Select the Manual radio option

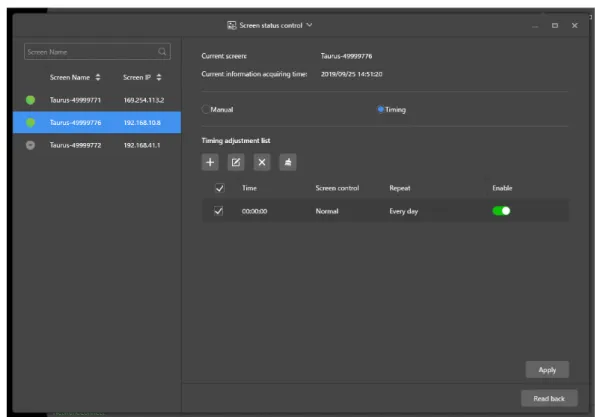point(205,110)
